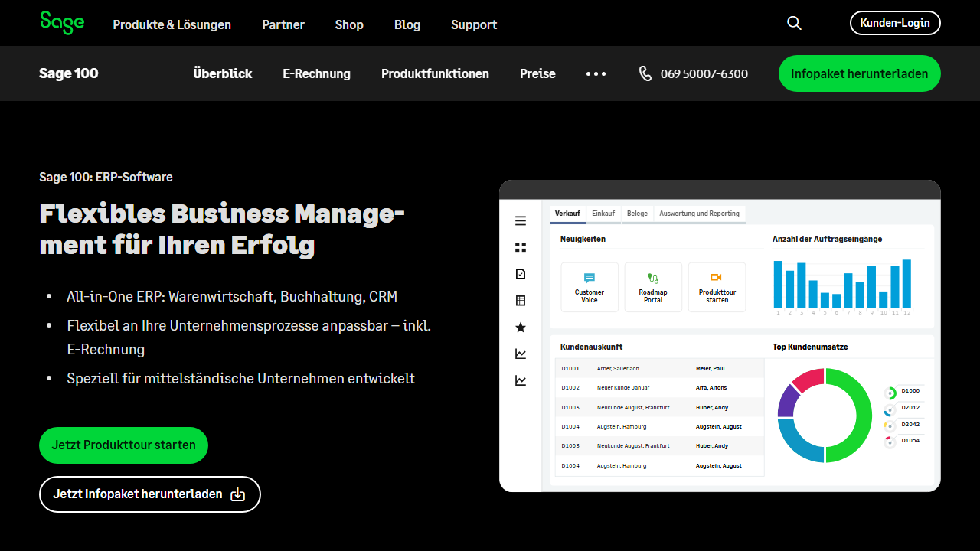Viewport: 980px width, 551px height.
Task: Click the Sage logo
Action: click(x=62, y=23)
